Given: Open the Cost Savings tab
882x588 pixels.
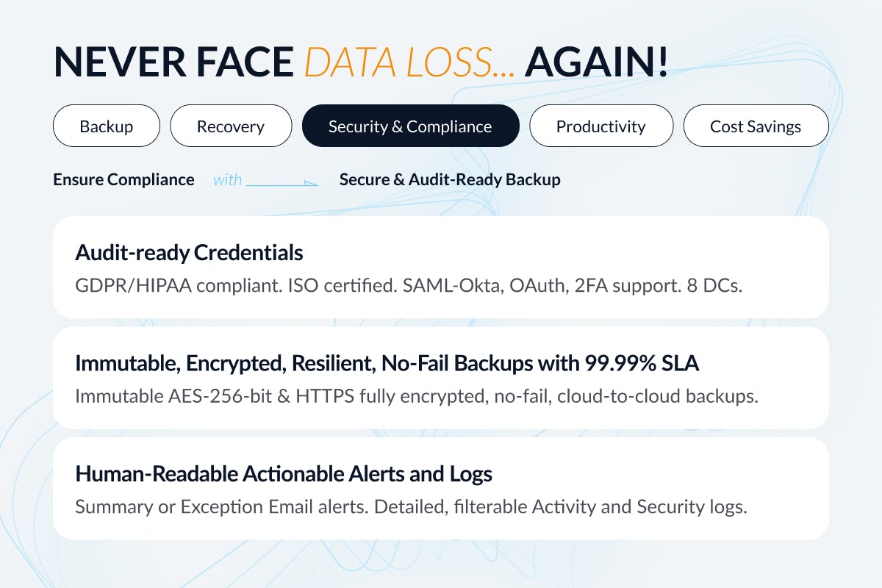Looking at the screenshot, I should coord(756,126).
